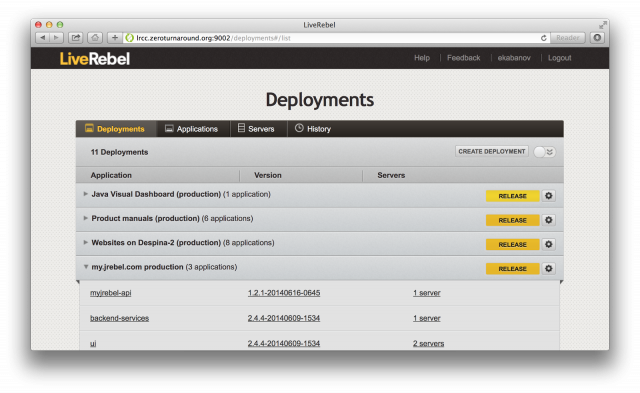Open the 2 servers link

(428, 344)
